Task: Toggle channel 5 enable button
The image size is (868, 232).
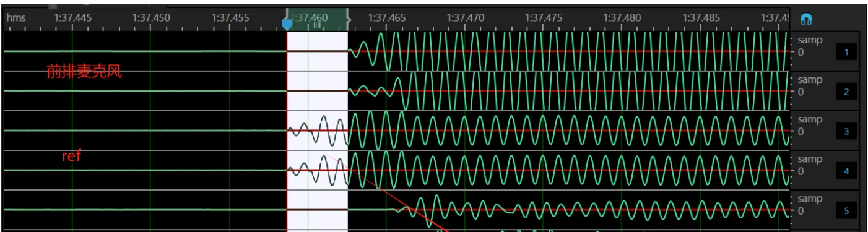Action: 846,211
